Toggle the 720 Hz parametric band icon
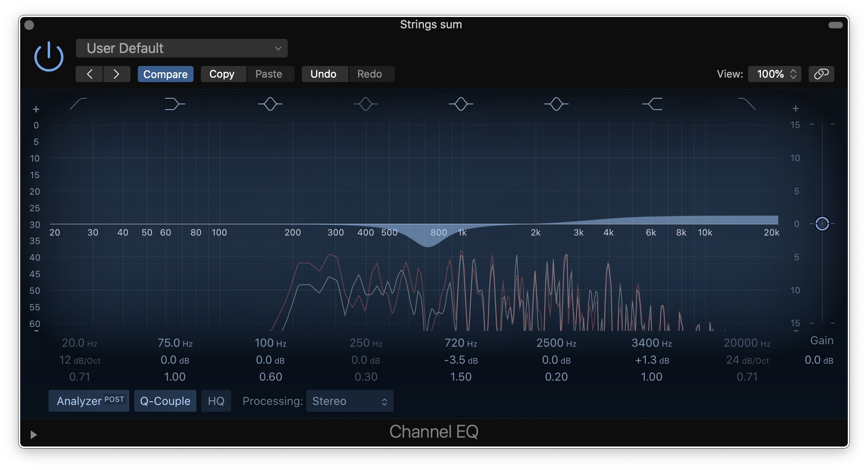The height and width of the screenshot is (470, 868). (461, 104)
